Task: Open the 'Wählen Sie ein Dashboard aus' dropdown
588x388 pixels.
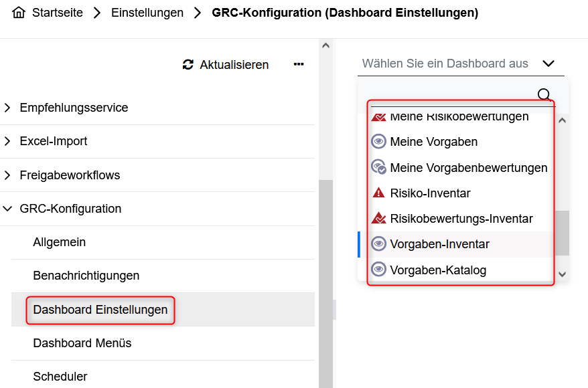Action: click(x=461, y=64)
